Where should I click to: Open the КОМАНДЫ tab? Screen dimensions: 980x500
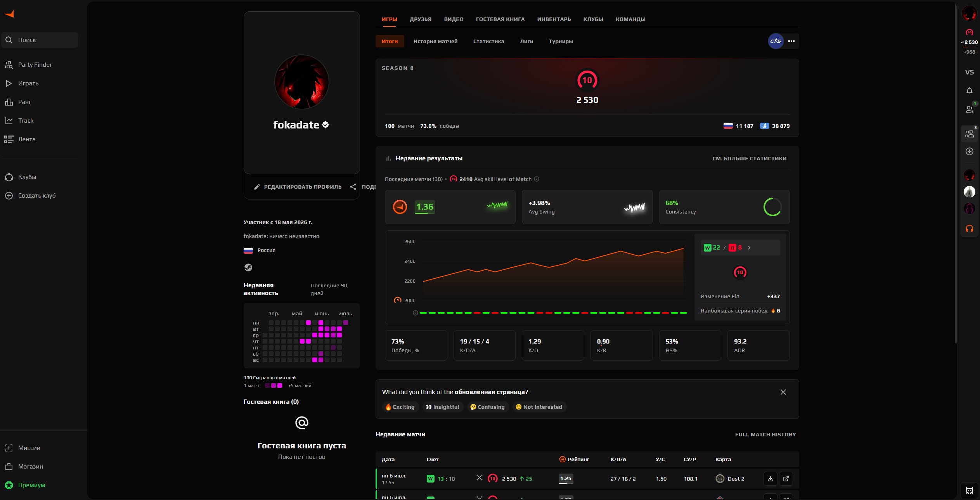coord(630,19)
